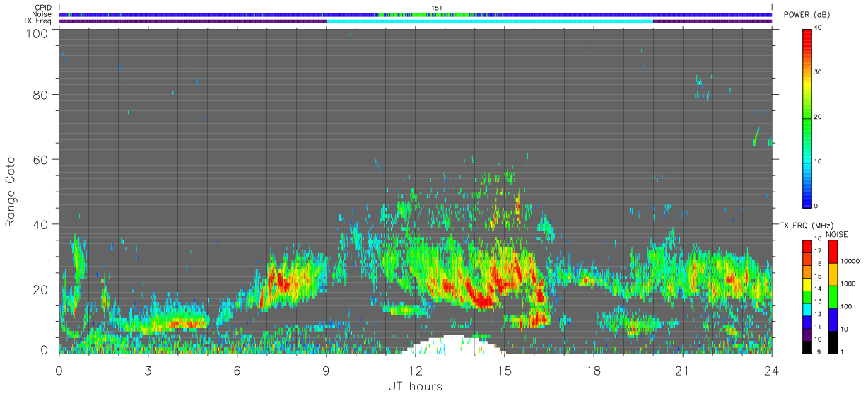
Task: Click the 15 tick on UT hours axis
Action: click(505, 370)
